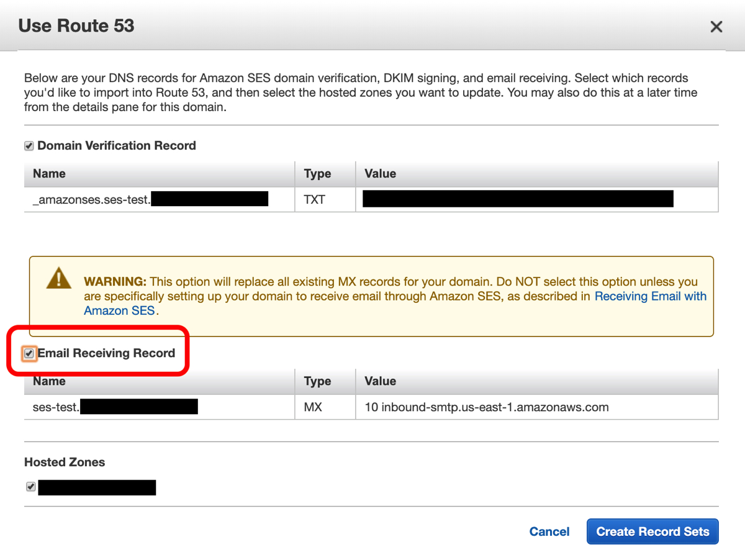Open the Receiving Email with Amazon SES link
Screen dimensions: 745x560
(x=650, y=297)
